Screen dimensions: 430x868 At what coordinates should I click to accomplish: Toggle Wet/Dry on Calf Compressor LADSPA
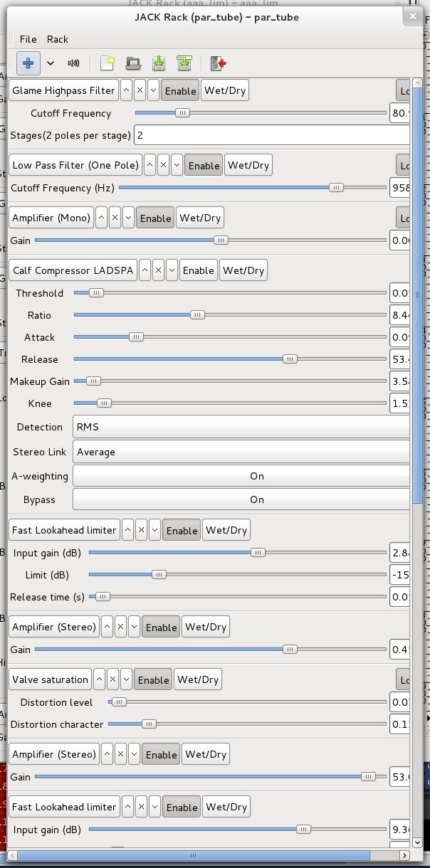[243, 270]
